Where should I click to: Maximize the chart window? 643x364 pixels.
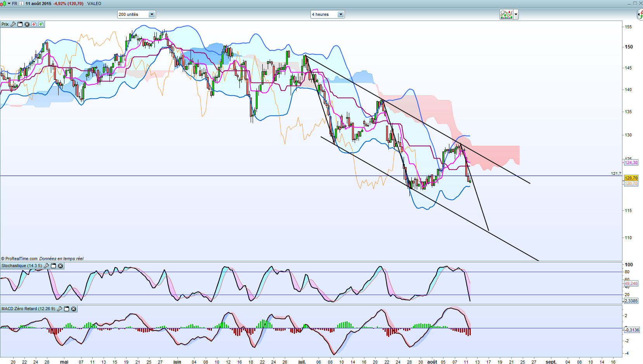tap(635, 3)
